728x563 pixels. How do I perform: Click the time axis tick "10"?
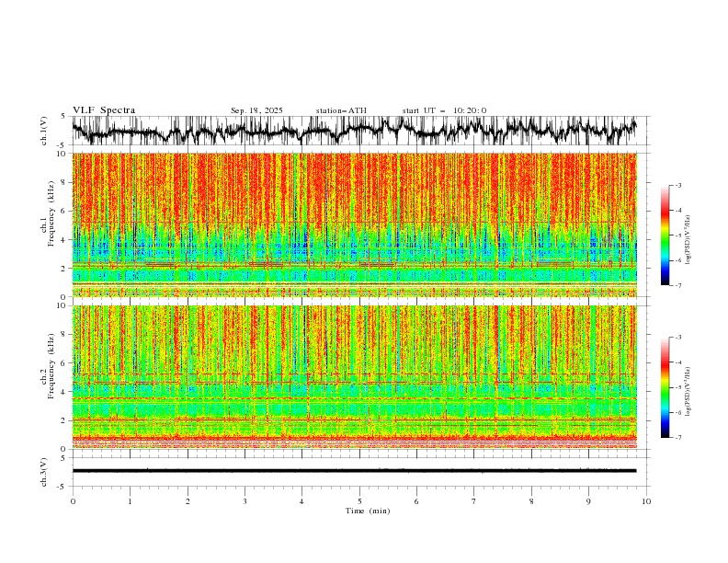(646, 501)
